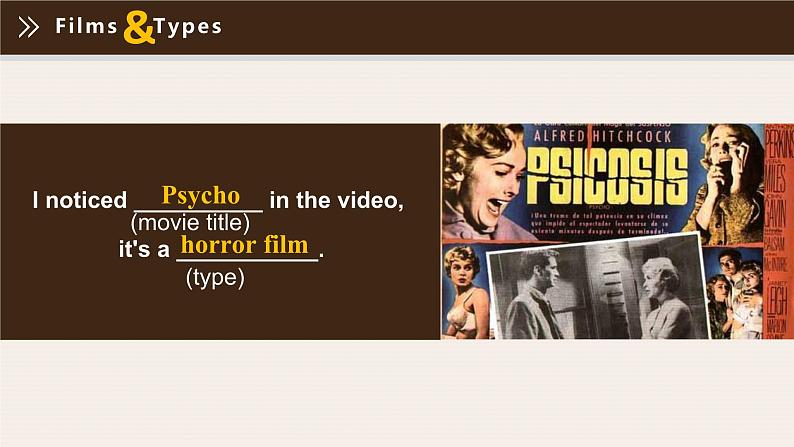Viewport: 794px width, 447px height.
Task: Click the double chevron arrow icon
Action: pos(28,27)
